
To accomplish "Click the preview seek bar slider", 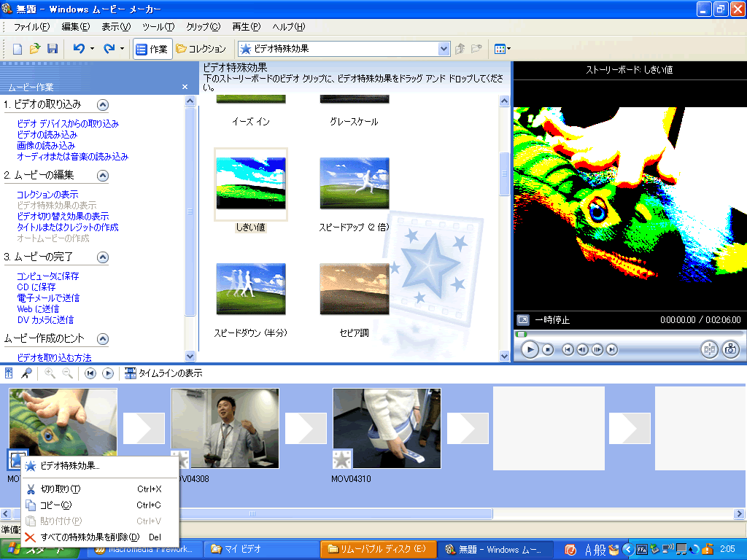I will pyautogui.click(x=522, y=334).
